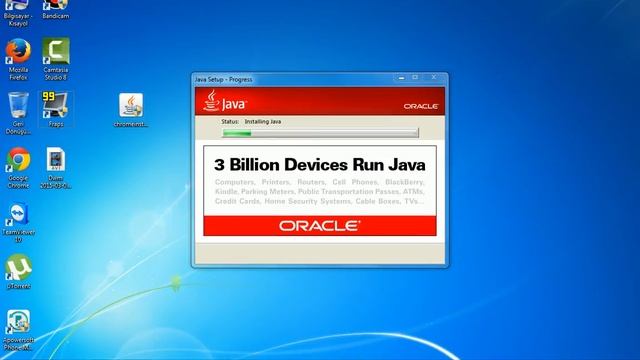Launch the Camtasia Studio 8 desktop icon
This screenshot has height=360, width=640.
point(56,60)
